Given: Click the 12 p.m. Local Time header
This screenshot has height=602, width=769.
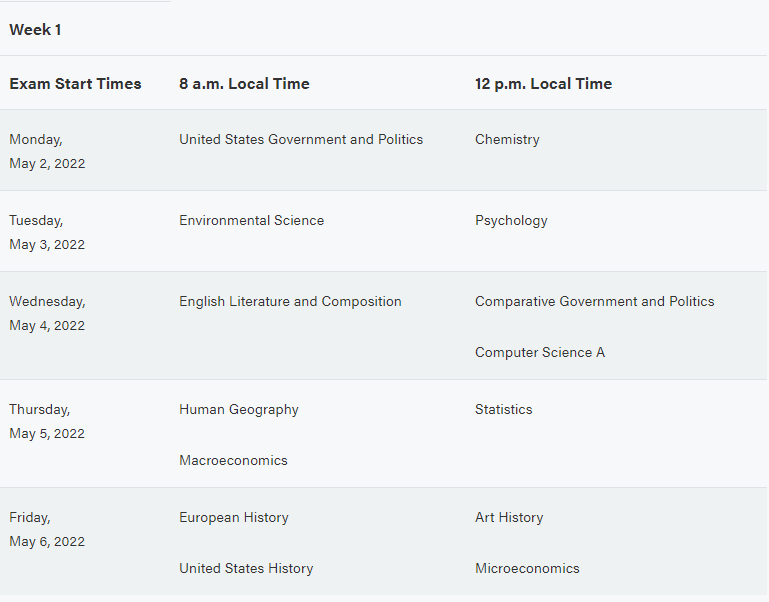Looking at the screenshot, I should pos(543,84).
